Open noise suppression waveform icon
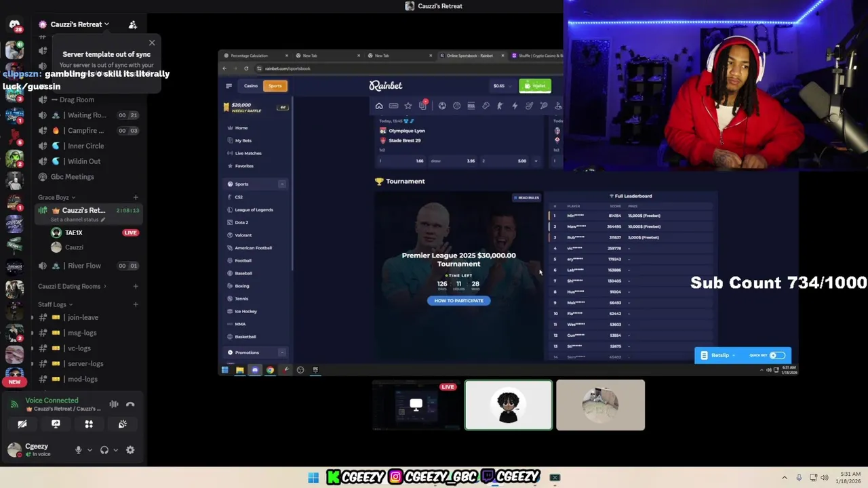The image size is (868, 488). click(114, 405)
